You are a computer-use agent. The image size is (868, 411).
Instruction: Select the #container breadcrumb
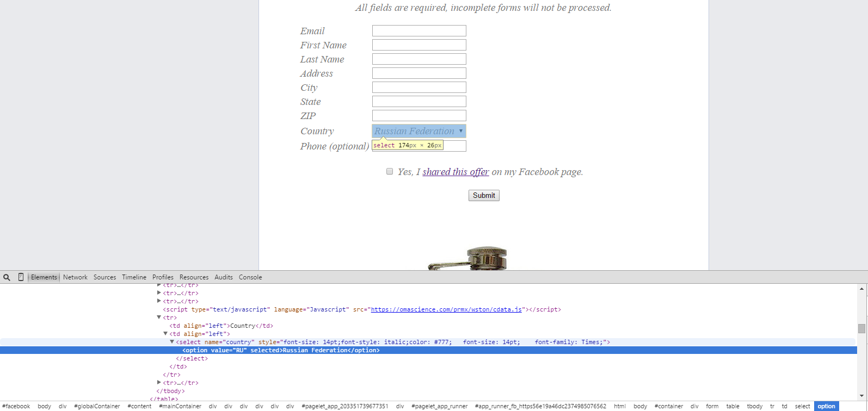[x=669, y=406]
